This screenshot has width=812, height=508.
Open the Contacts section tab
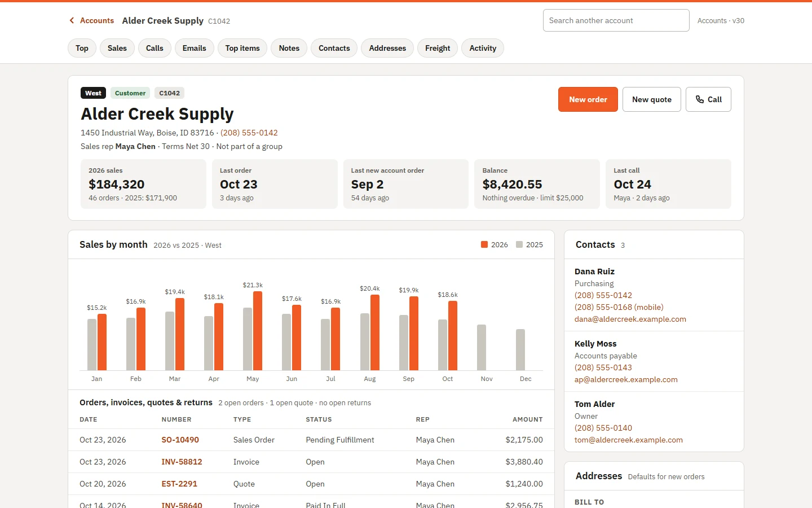click(x=334, y=48)
